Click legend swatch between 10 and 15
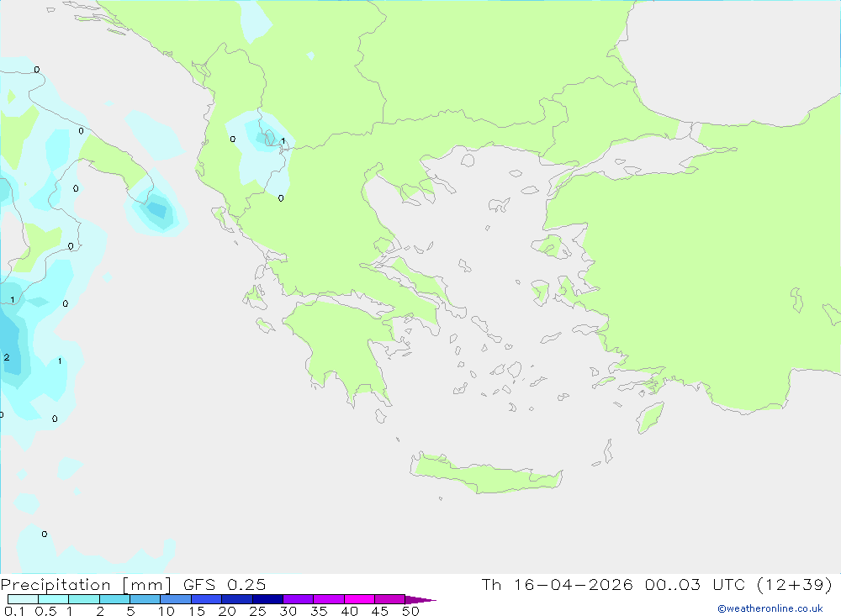The width and height of the screenshot is (841, 616). pyautogui.click(x=176, y=599)
